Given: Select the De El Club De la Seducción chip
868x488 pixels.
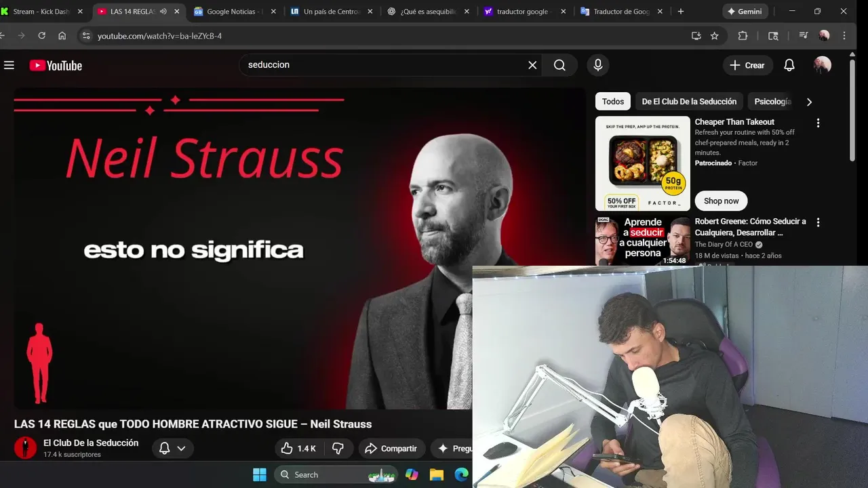Looking at the screenshot, I should pos(689,102).
